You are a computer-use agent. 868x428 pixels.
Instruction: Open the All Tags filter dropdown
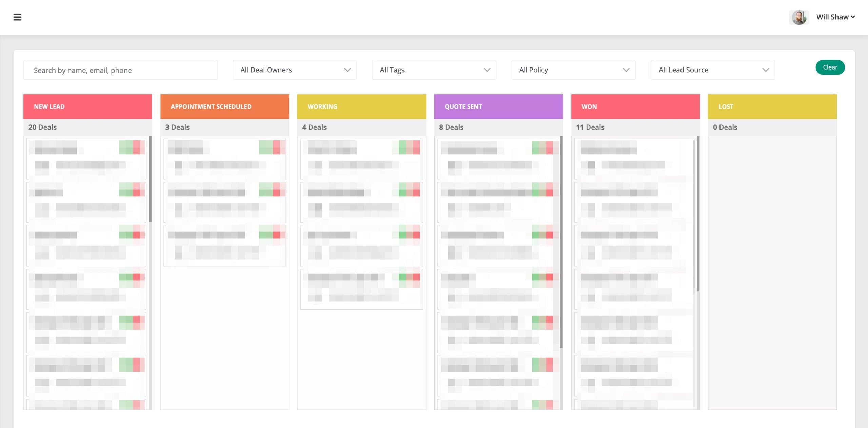tap(434, 70)
